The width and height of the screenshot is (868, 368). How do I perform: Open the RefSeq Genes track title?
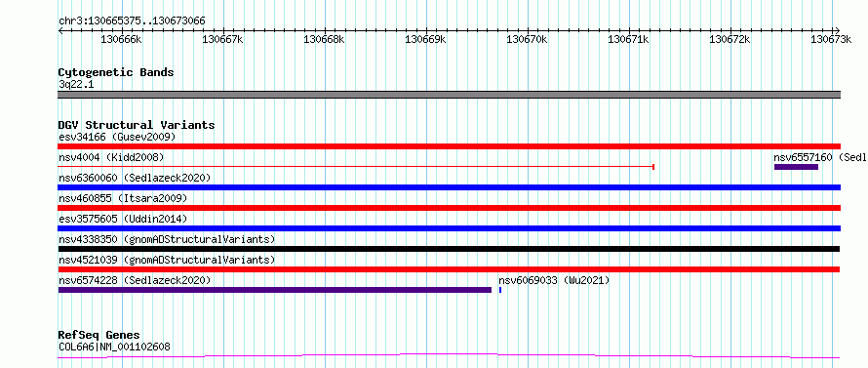click(99, 336)
